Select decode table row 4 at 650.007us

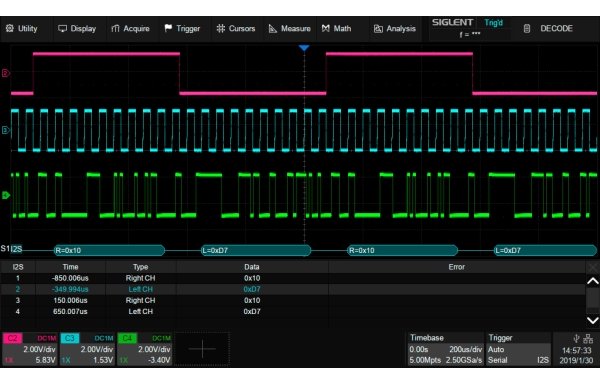(293, 311)
